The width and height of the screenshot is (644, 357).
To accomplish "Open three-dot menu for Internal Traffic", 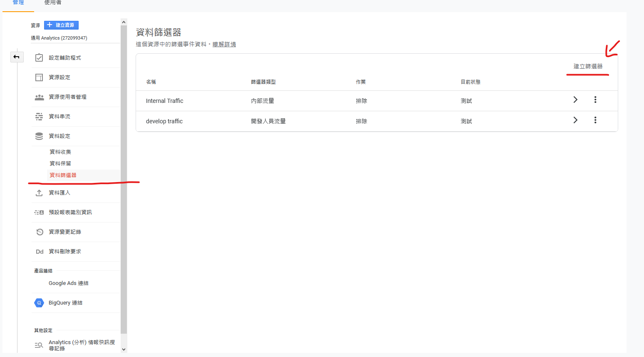I will point(595,100).
